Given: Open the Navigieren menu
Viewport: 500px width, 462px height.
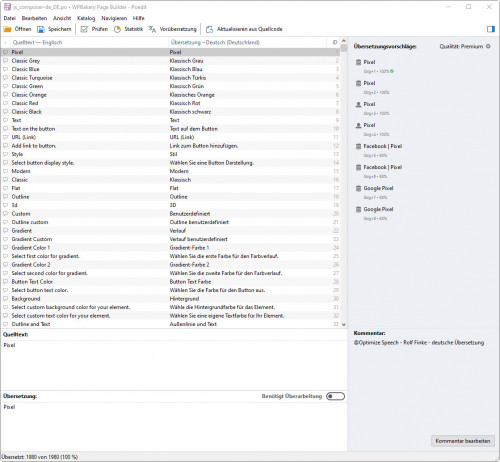Looking at the screenshot, I should pyautogui.click(x=114, y=18).
